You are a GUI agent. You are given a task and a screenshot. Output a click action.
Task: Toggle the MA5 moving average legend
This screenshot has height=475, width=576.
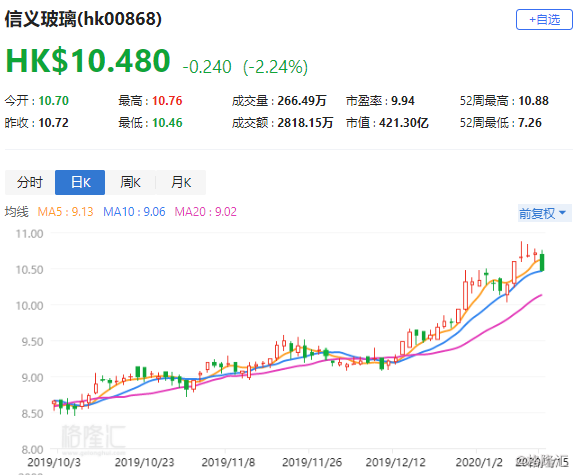(x=65, y=212)
